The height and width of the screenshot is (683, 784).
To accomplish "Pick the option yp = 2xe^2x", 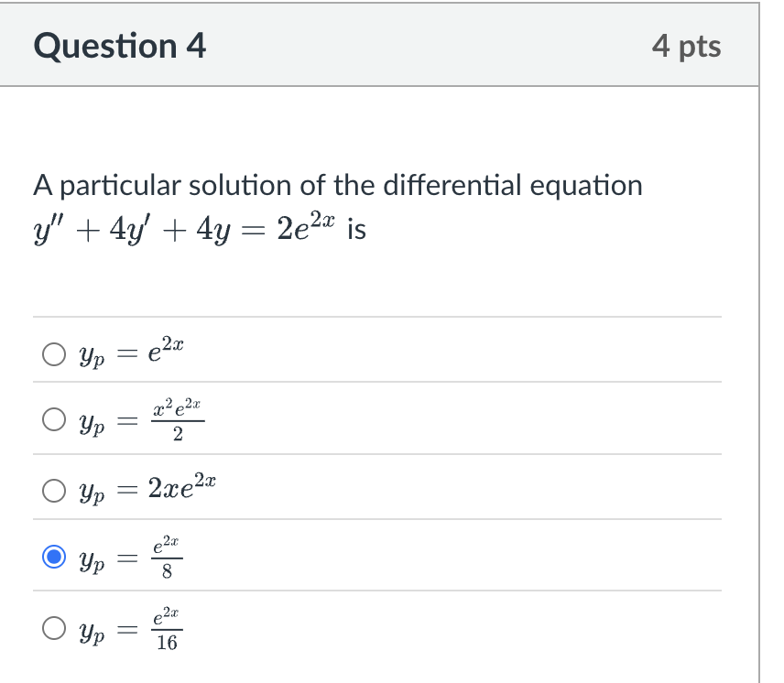I will pos(54,489).
